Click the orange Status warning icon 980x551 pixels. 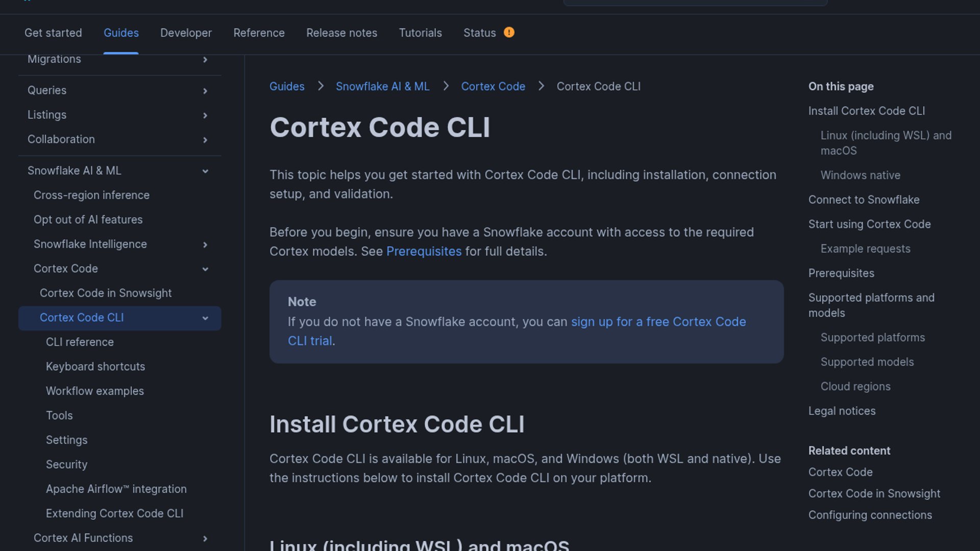click(x=509, y=32)
